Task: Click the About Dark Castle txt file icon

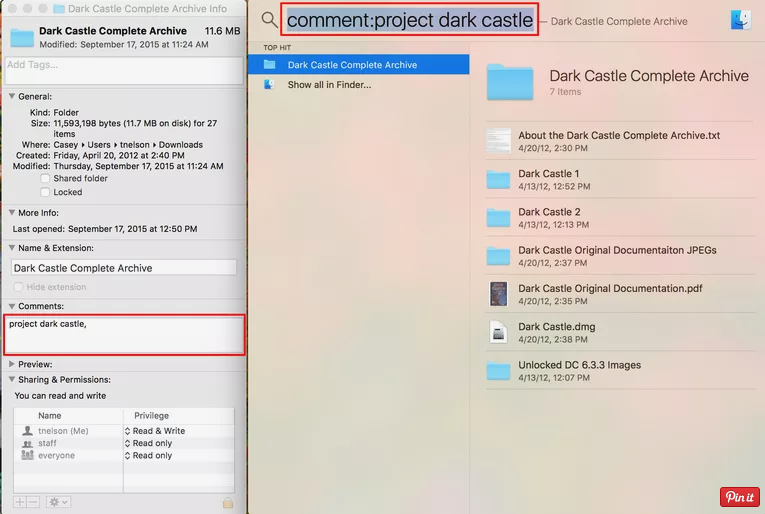Action: (x=499, y=141)
